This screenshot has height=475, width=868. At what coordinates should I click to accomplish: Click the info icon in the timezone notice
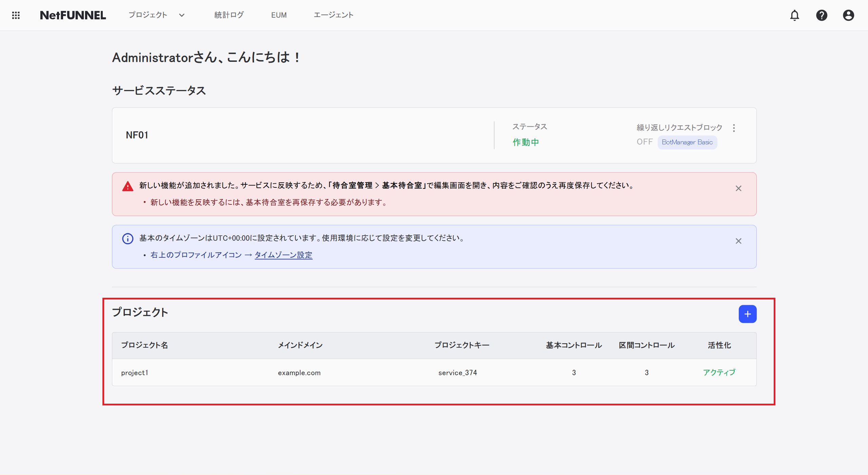pyautogui.click(x=127, y=238)
